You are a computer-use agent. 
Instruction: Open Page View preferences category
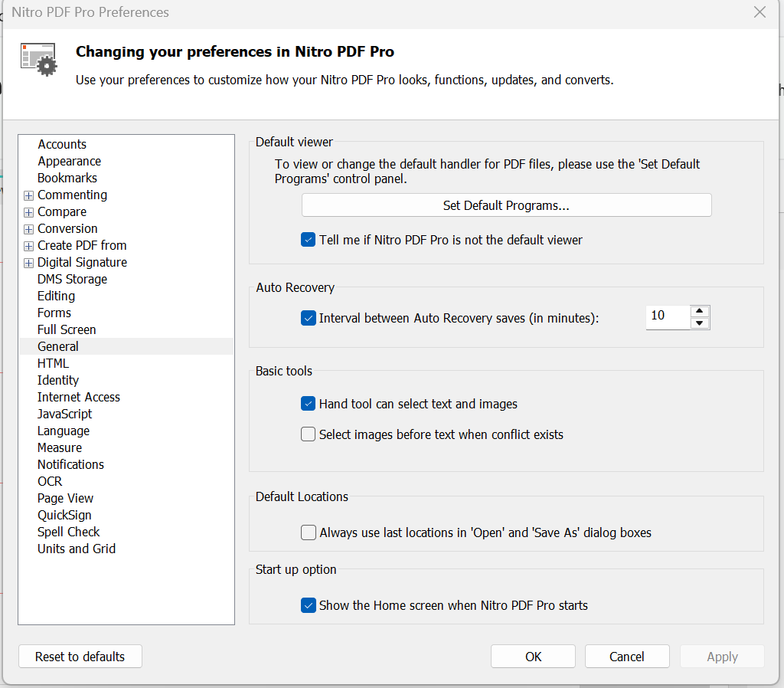tap(66, 498)
